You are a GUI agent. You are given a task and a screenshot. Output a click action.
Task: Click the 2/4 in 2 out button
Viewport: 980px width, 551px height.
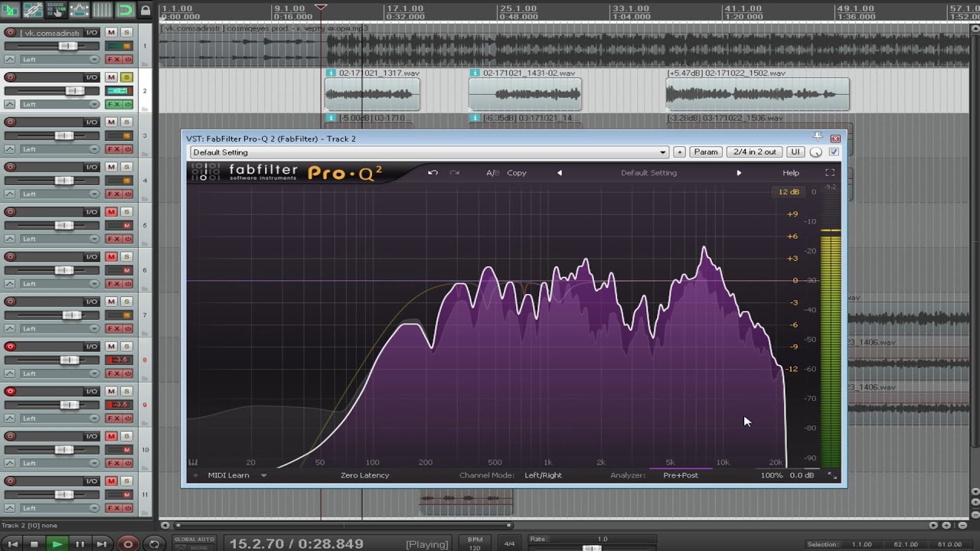pos(755,152)
